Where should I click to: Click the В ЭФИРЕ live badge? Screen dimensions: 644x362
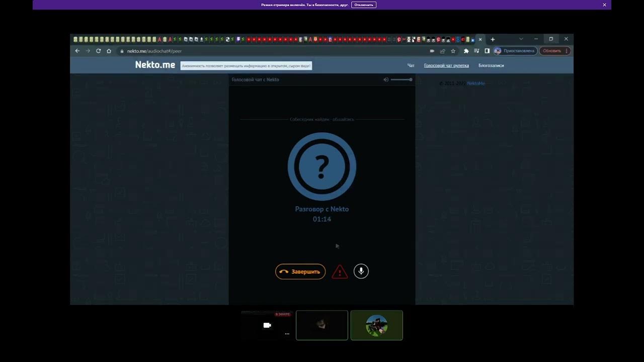(282, 314)
